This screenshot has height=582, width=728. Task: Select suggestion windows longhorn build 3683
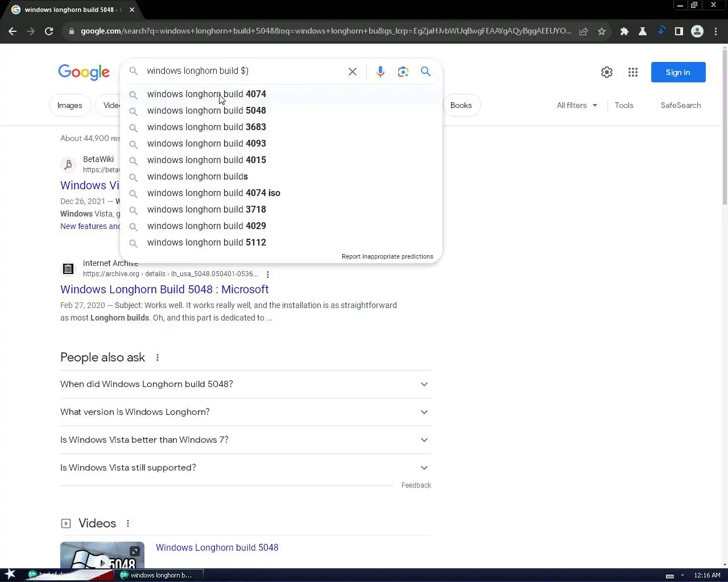click(x=281, y=127)
